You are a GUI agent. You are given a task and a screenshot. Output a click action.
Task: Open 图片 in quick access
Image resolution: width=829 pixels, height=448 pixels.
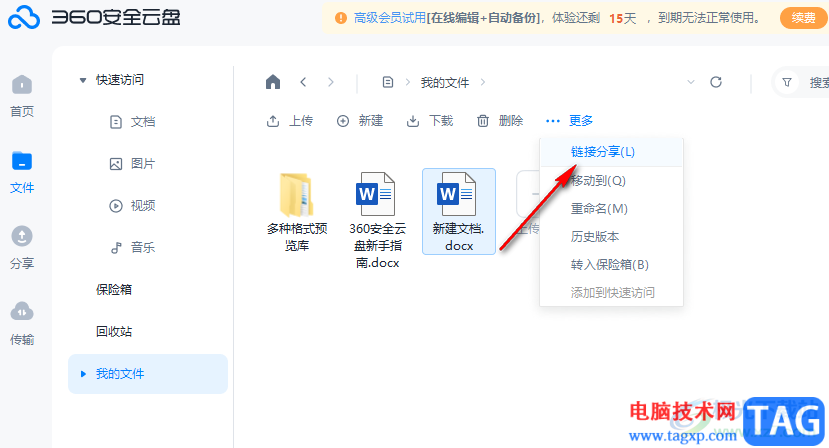[x=132, y=164]
